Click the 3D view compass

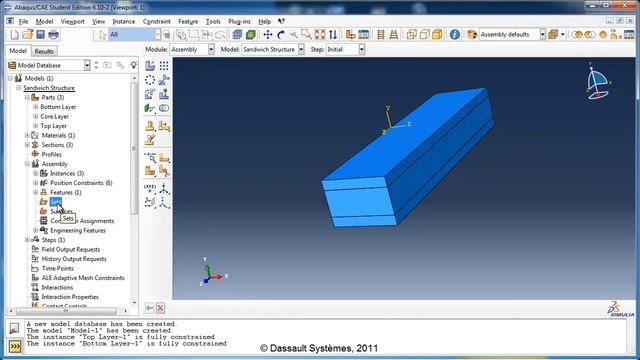tap(598, 81)
